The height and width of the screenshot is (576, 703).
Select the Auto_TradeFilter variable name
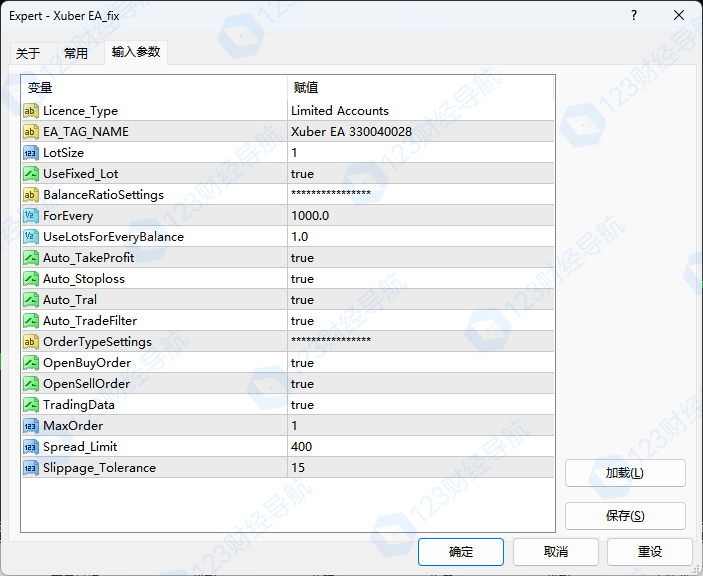tap(90, 321)
